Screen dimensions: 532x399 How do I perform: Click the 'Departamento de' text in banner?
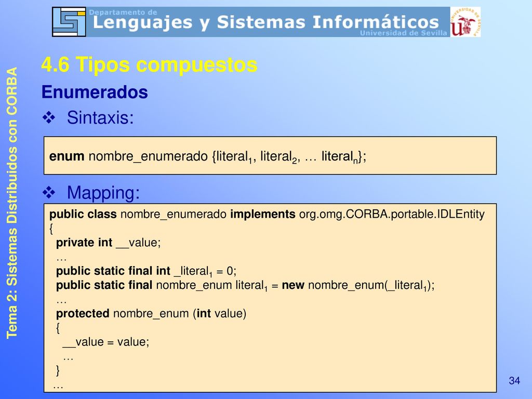tap(123, 12)
